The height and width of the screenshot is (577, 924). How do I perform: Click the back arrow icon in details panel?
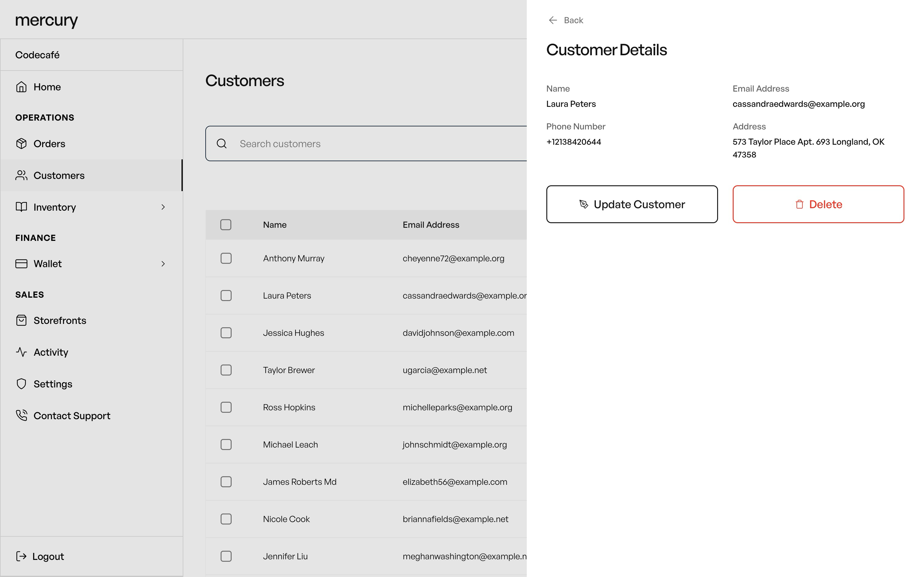[552, 20]
